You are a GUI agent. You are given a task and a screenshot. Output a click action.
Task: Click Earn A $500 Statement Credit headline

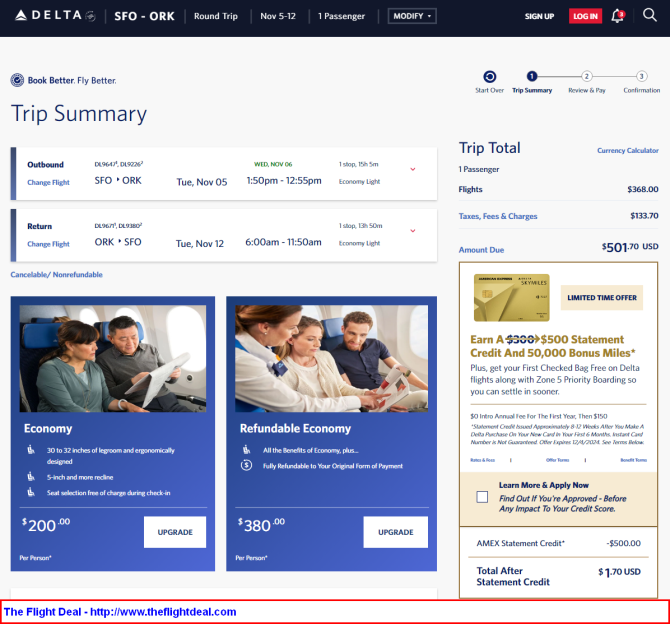tap(552, 346)
